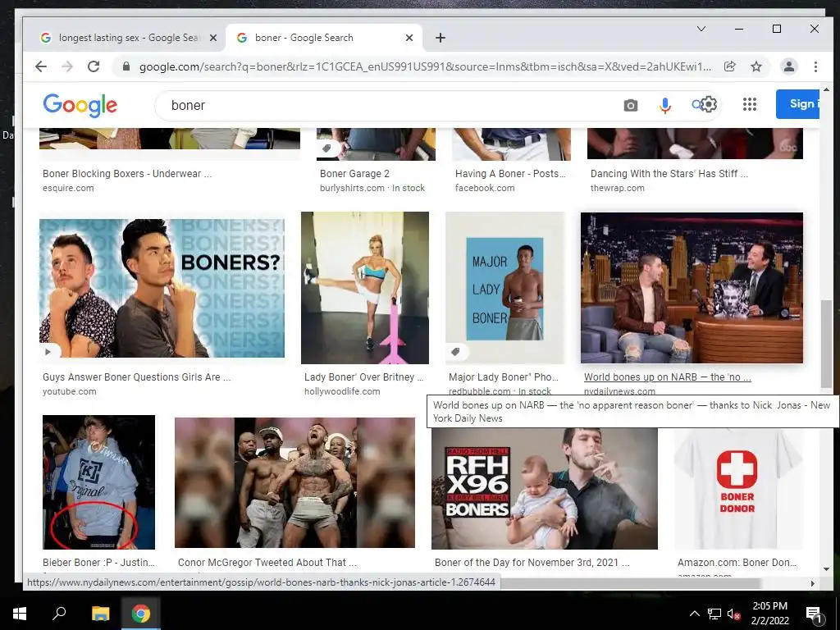This screenshot has width=840, height=630.
Task: Switch to 'longest lasting sex' tab
Action: point(127,38)
